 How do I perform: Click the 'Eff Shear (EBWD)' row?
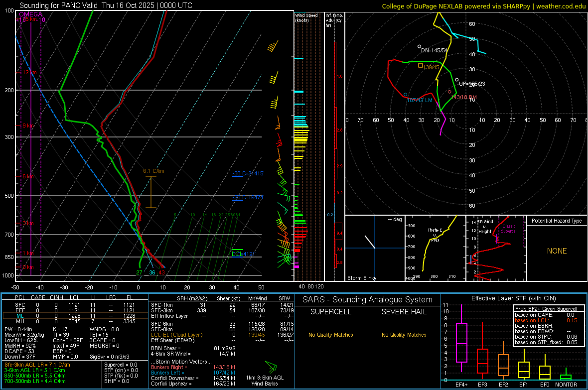pyautogui.click(x=222, y=340)
